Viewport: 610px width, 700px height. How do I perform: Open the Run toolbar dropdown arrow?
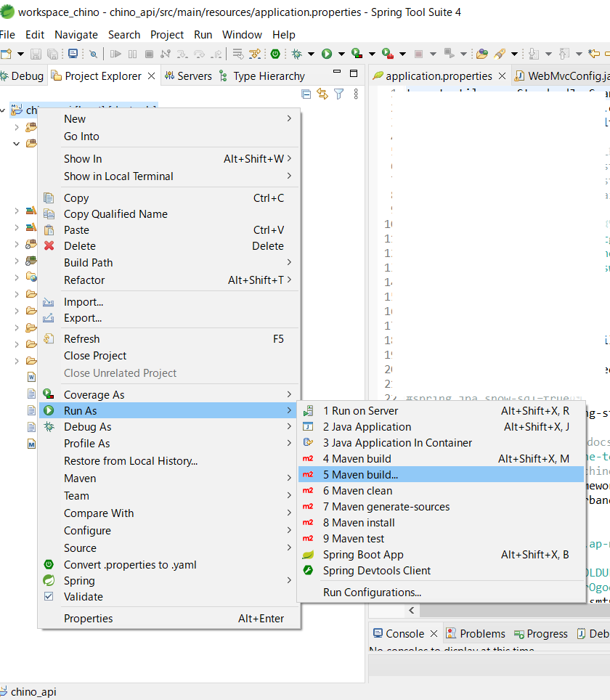click(340, 54)
